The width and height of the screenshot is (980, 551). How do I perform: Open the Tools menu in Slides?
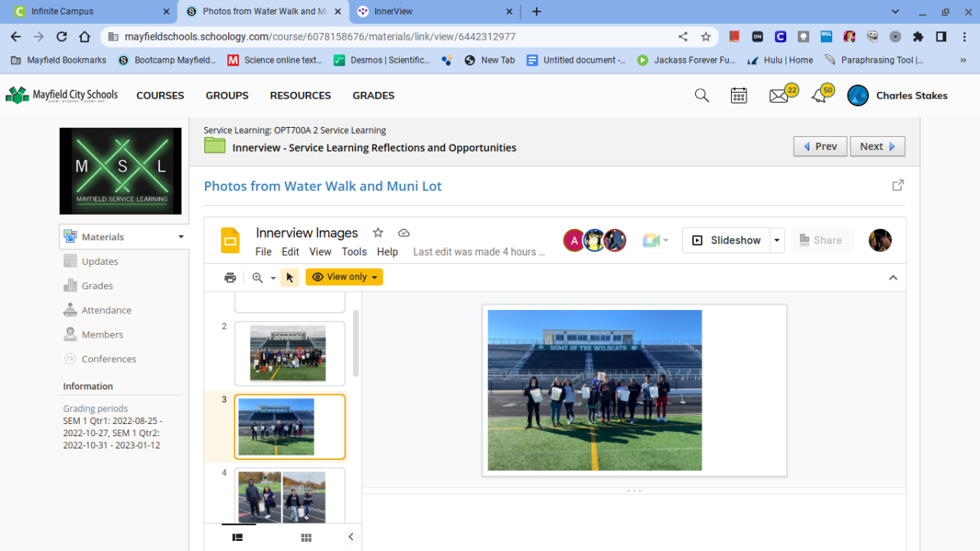354,252
